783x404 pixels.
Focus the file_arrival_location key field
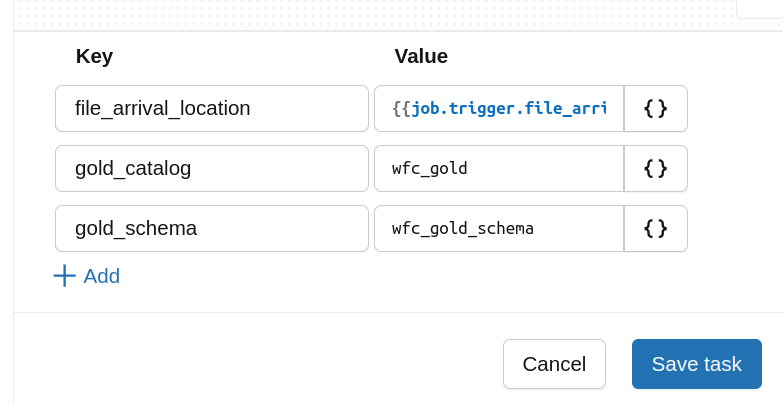pyautogui.click(x=211, y=108)
